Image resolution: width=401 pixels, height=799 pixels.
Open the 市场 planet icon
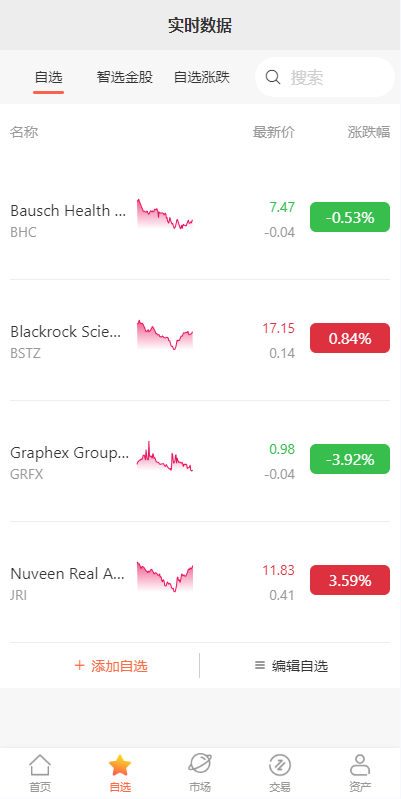(200, 764)
